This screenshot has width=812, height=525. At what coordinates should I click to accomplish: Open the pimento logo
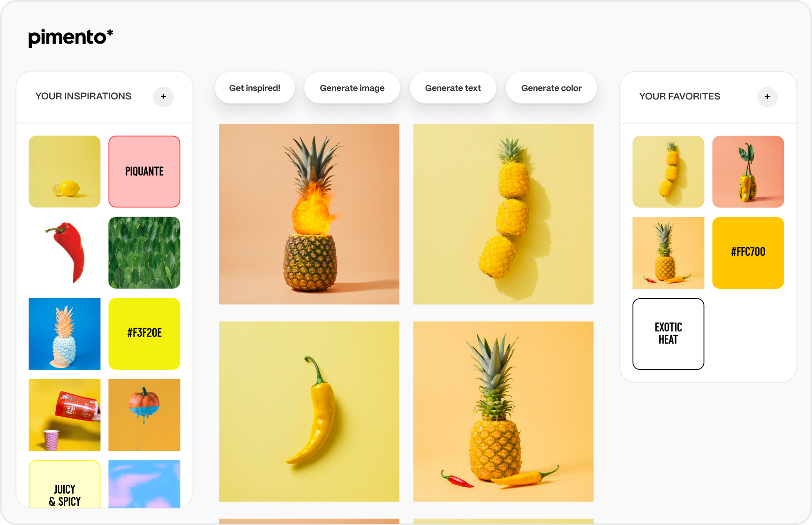click(x=71, y=37)
